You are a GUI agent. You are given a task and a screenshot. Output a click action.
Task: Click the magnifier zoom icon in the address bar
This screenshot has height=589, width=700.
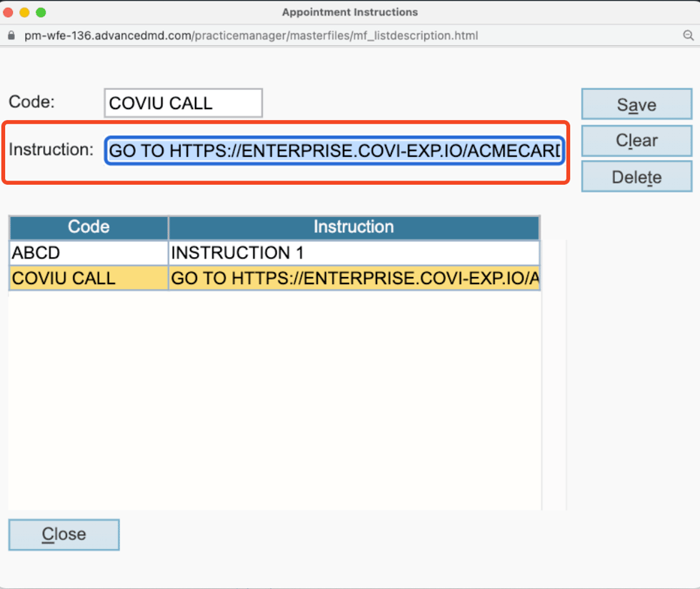point(688,35)
